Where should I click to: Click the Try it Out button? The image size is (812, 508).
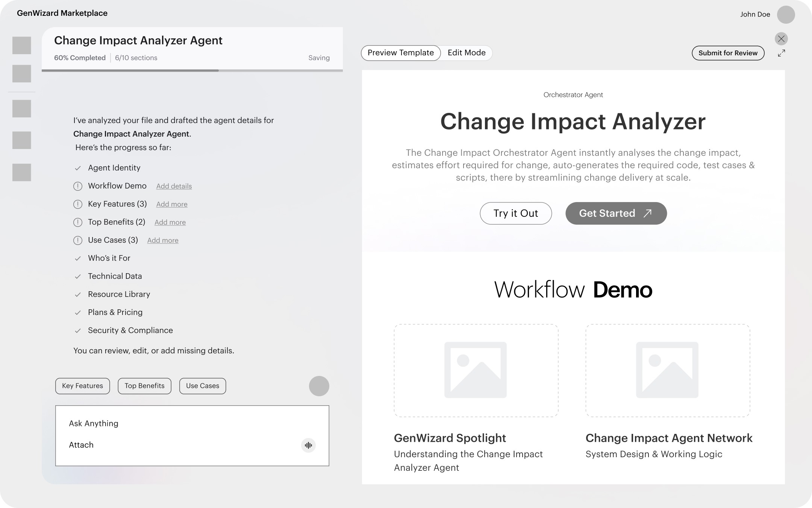[515, 213]
